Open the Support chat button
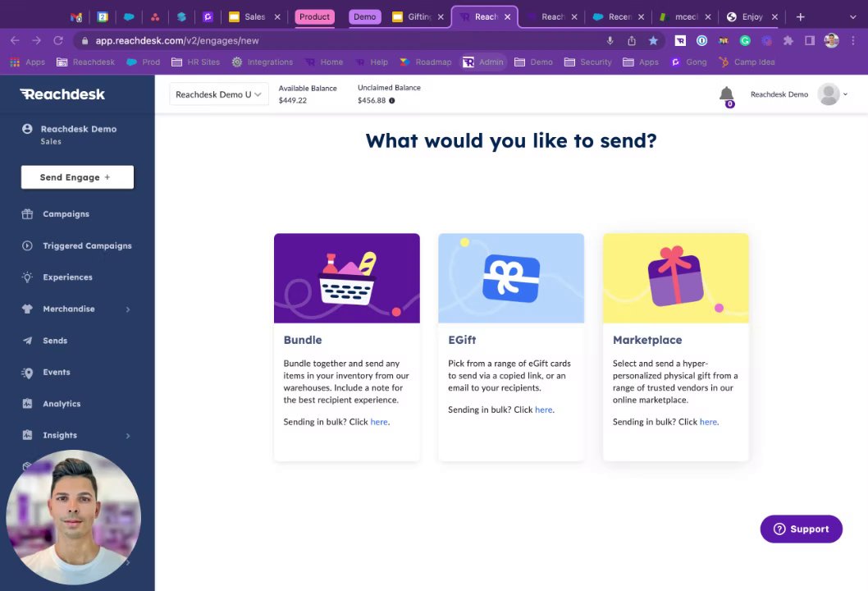Image resolution: width=868 pixels, height=591 pixels. click(801, 529)
